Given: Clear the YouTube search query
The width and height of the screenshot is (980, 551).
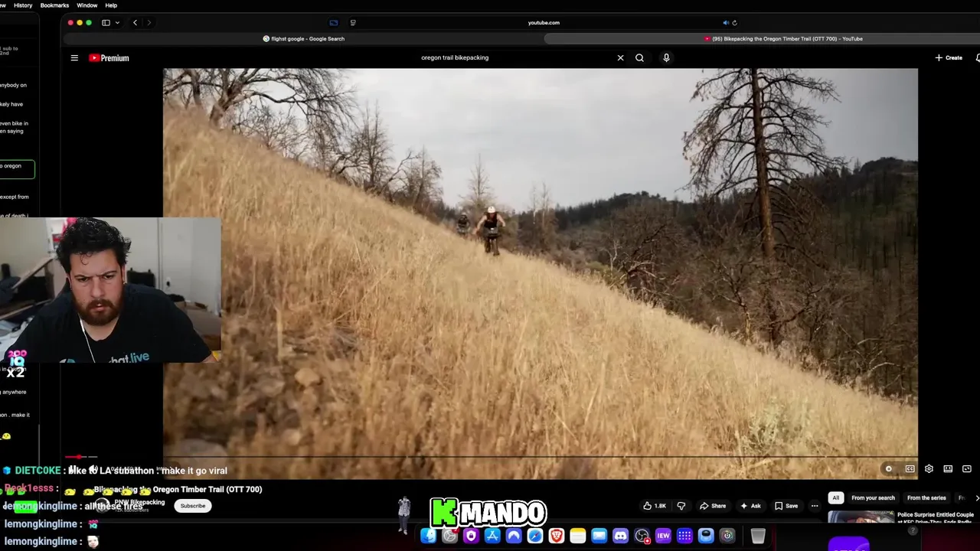Looking at the screenshot, I should [620, 57].
